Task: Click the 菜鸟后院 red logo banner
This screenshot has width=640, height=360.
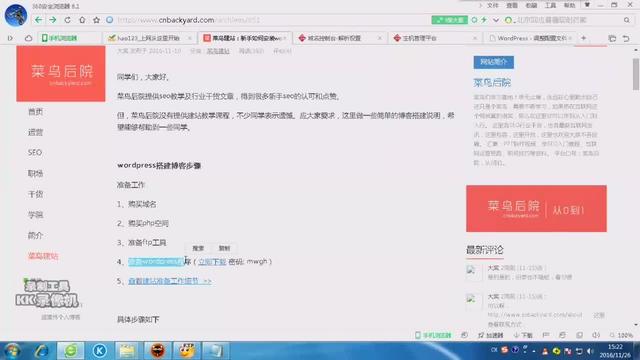Action: [61, 73]
